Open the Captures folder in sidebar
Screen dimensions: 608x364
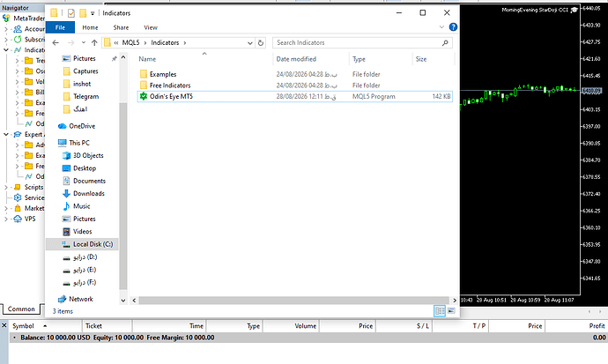click(85, 71)
